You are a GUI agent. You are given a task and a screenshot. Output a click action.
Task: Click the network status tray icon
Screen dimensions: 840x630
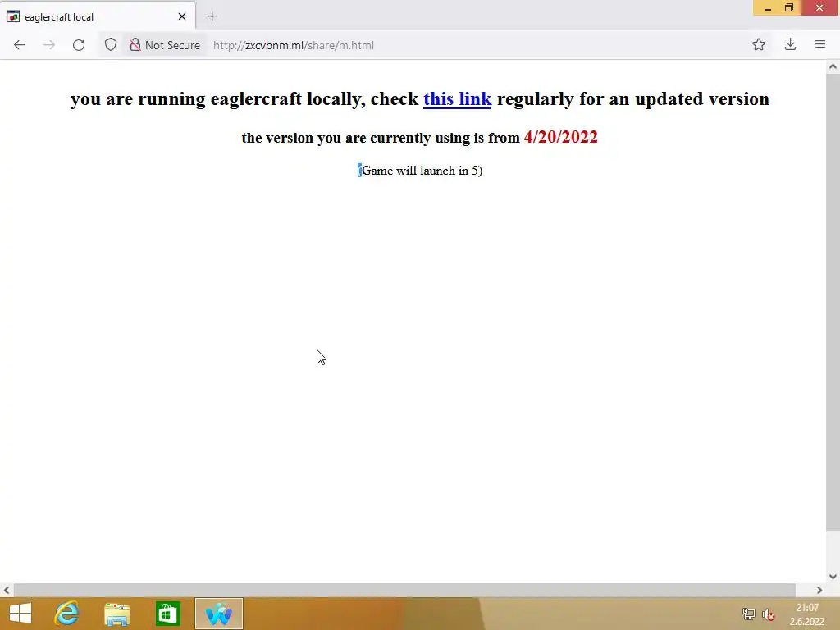point(748,614)
